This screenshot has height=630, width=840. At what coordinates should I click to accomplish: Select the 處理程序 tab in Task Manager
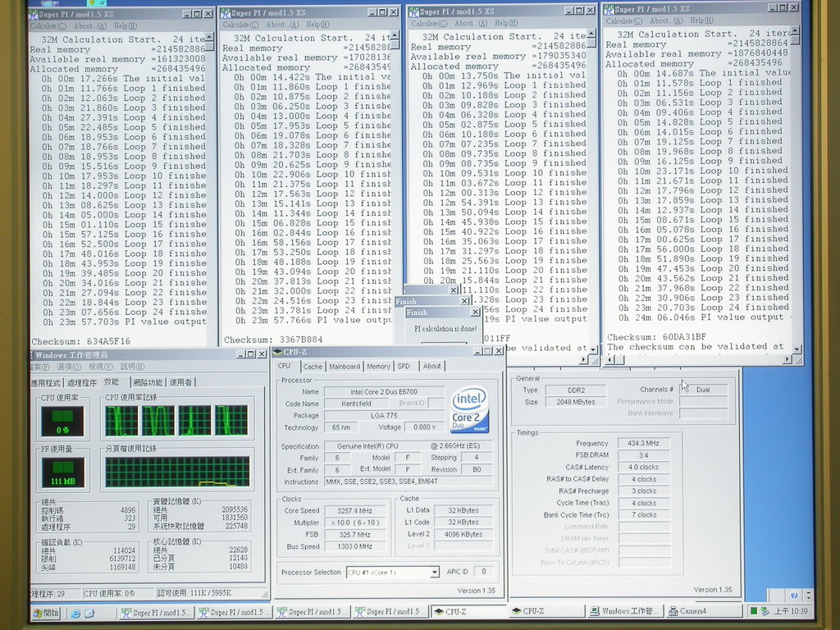[x=82, y=382]
